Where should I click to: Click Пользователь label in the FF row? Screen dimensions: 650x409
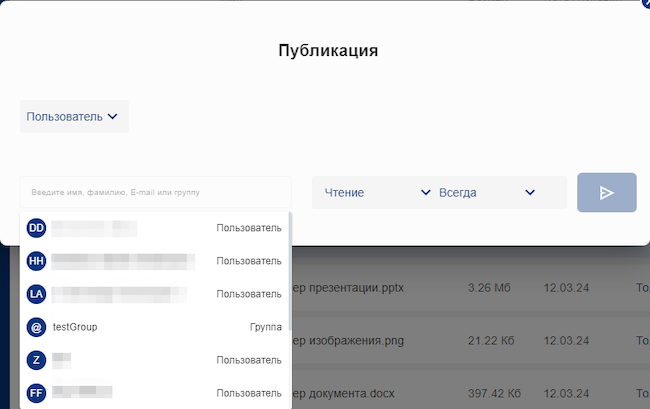coord(249,393)
